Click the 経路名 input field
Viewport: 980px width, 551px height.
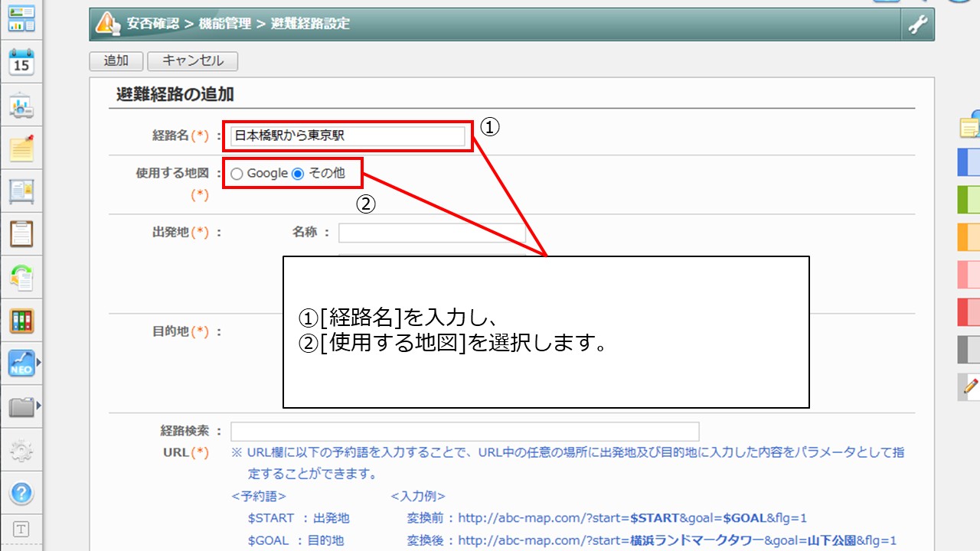(x=348, y=136)
